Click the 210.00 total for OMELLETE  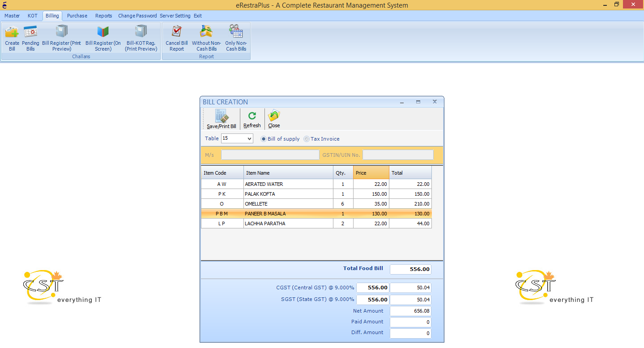[x=410, y=204]
